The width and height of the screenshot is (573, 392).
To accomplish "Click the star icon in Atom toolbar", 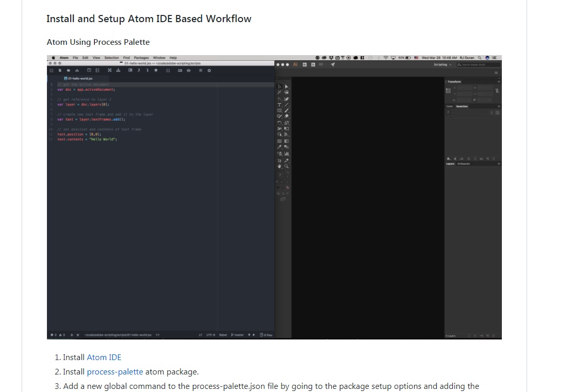I will click(156, 71).
